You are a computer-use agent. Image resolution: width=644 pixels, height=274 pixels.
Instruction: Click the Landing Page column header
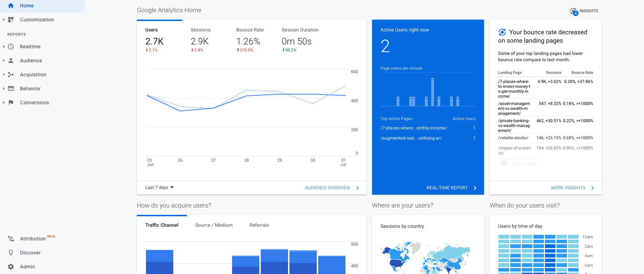tap(510, 72)
